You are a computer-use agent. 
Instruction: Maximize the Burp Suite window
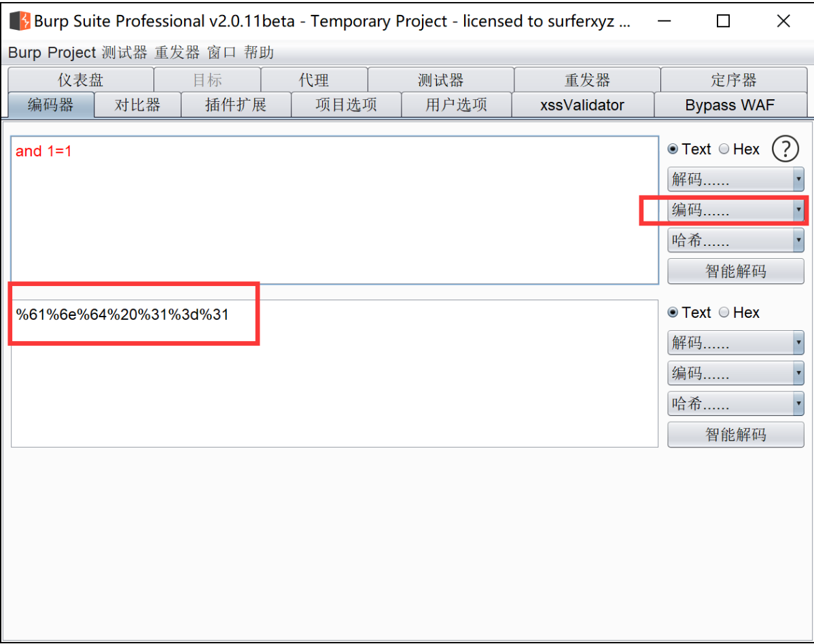point(723,21)
